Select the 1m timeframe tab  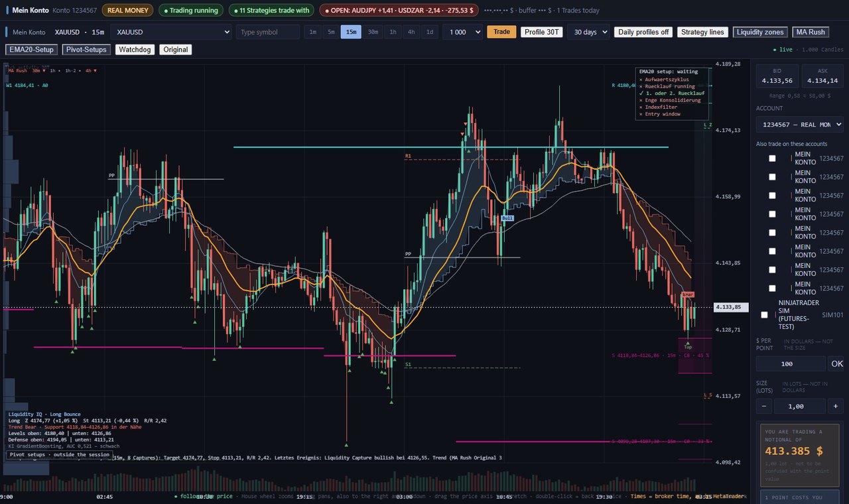click(312, 32)
